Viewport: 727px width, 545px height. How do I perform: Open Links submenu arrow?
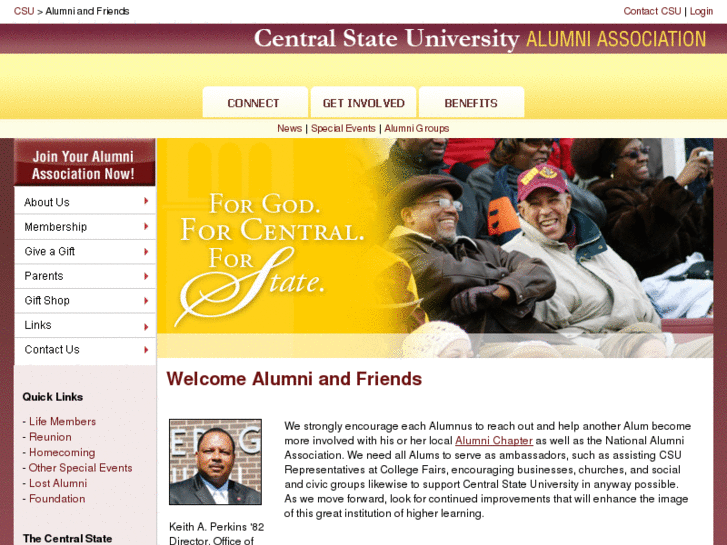pos(146,327)
